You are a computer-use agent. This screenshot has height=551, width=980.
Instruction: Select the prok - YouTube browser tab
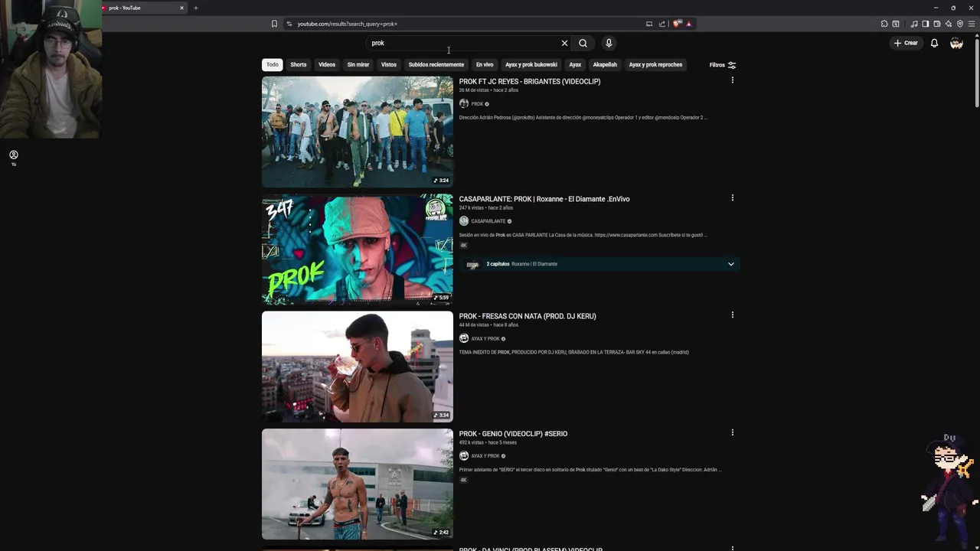coord(144,8)
